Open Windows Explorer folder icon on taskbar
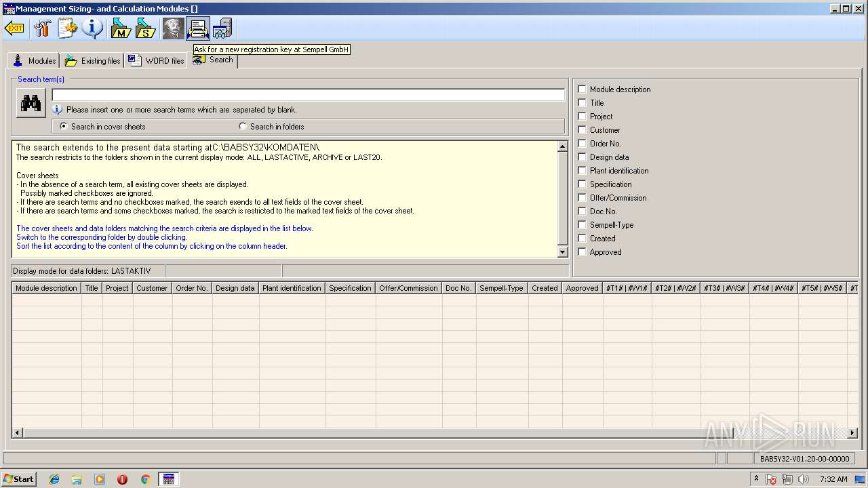This screenshot has width=868, height=488. tap(77, 479)
